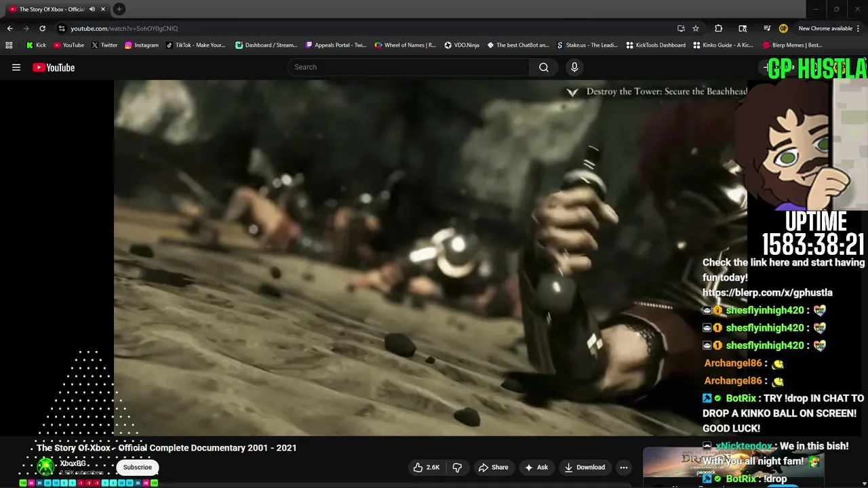Bookmark this page with star icon
868x488 pixels.
click(696, 28)
